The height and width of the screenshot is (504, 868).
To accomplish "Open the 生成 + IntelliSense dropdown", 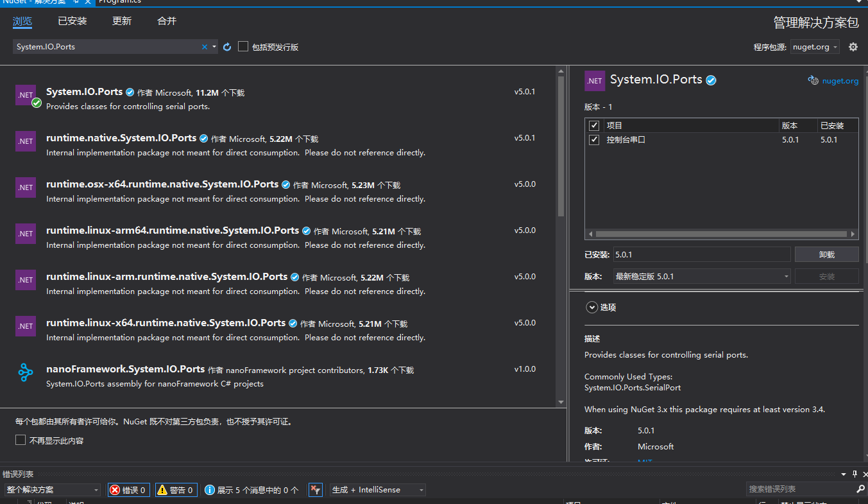I will (x=378, y=490).
